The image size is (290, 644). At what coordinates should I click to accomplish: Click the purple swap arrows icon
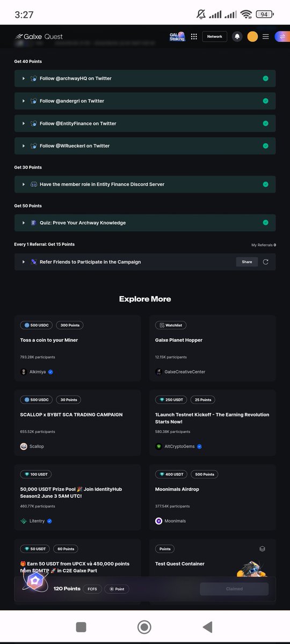click(282, 36)
